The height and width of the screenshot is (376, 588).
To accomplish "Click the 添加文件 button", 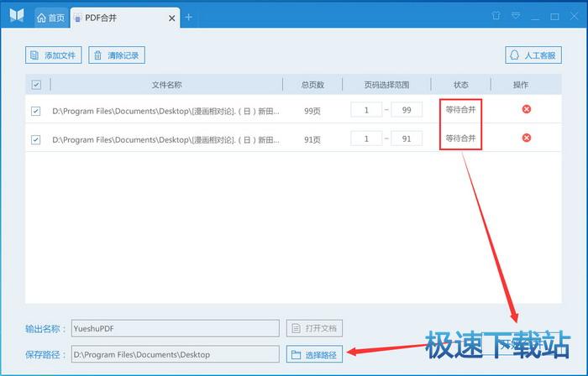I will point(53,55).
